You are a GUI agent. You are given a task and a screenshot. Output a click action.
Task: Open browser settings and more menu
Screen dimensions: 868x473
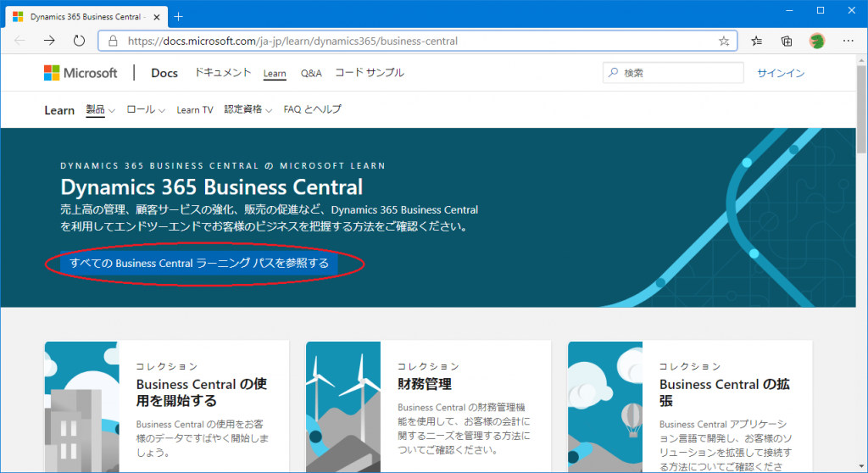(x=848, y=41)
